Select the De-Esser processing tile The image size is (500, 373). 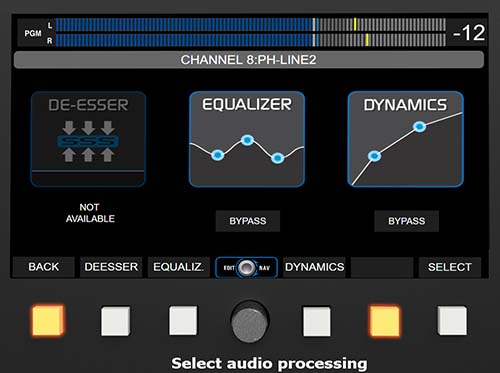[x=88, y=139]
